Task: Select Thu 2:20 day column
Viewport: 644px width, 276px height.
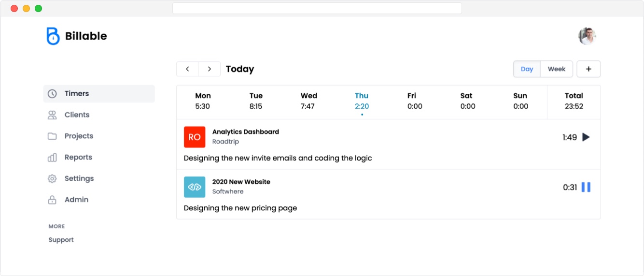Action: click(362, 102)
